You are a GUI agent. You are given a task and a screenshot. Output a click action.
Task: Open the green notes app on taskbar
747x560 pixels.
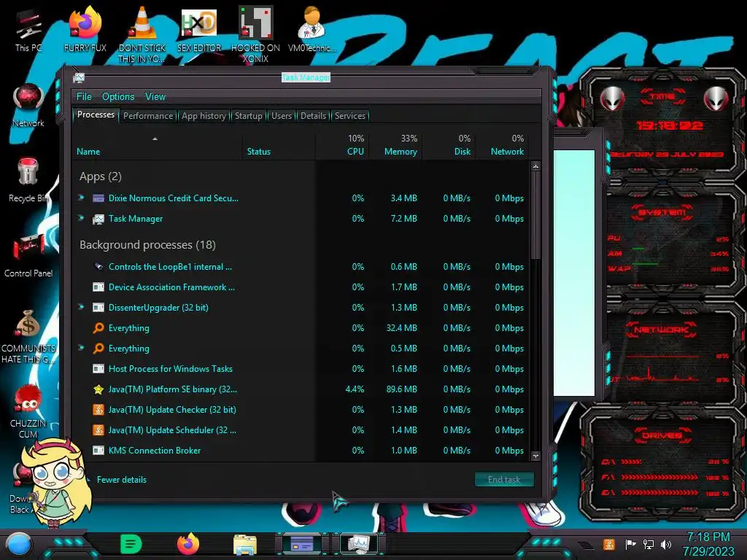click(x=131, y=544)
